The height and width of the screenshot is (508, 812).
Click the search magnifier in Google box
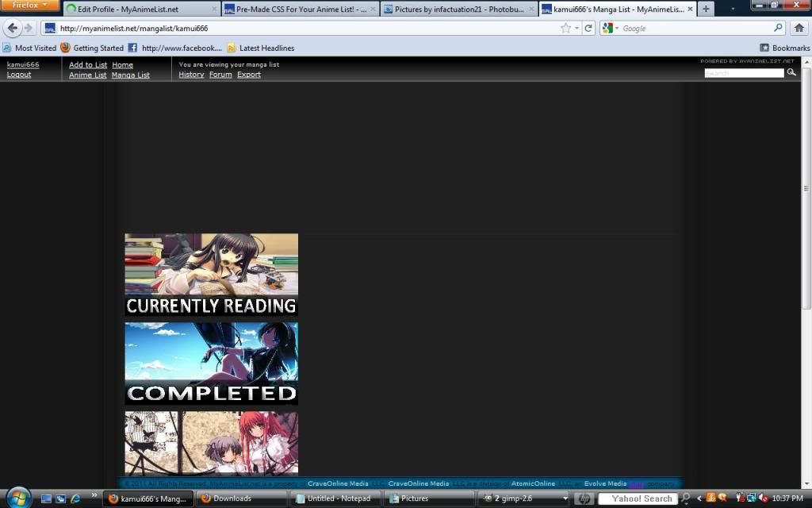(778, 28)
